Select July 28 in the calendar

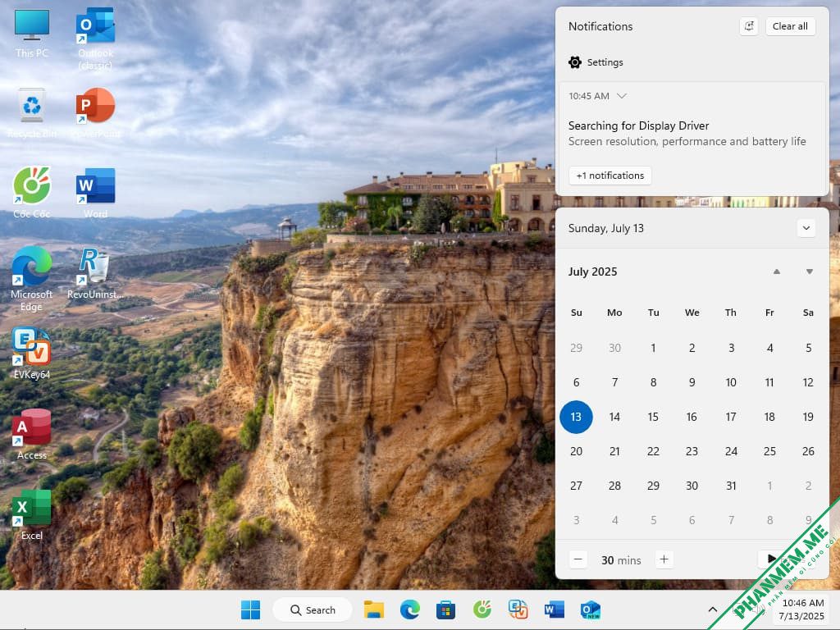point(614,486)
